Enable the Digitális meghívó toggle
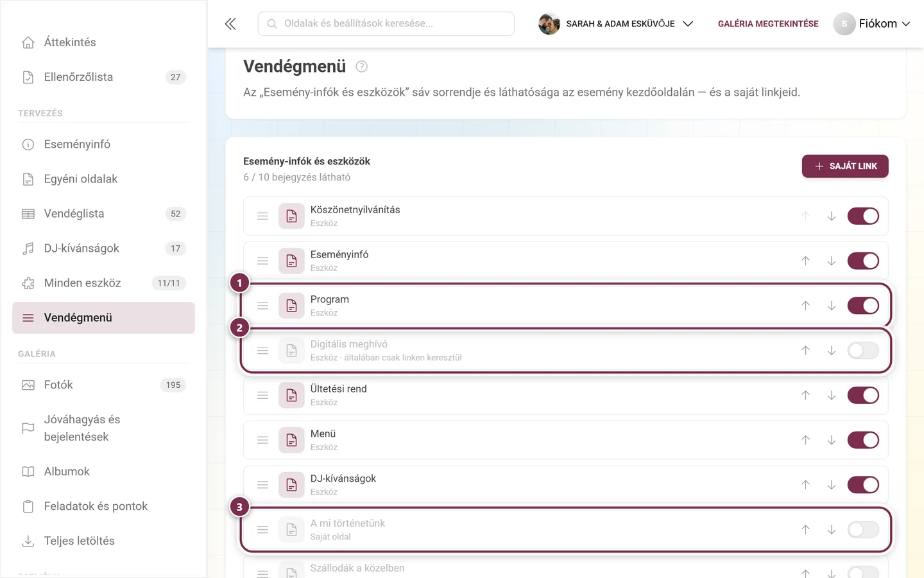924x578 pixels. (863, 351)
